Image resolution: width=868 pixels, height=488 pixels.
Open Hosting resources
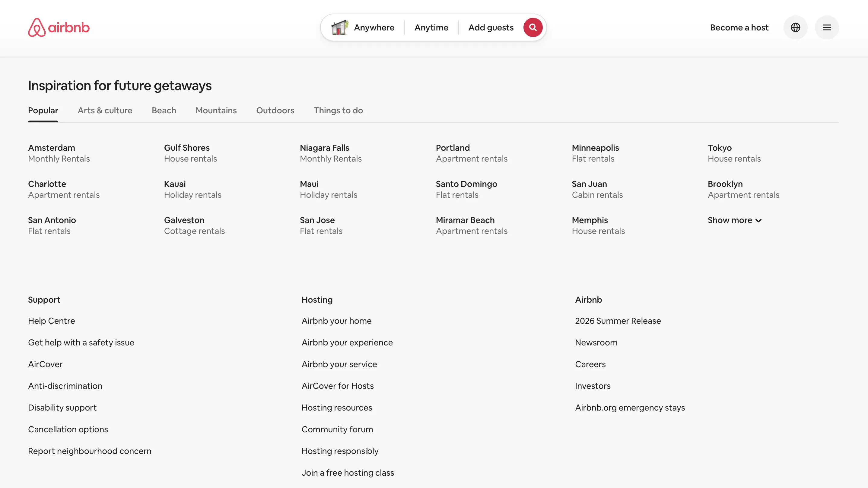[337, 408]
